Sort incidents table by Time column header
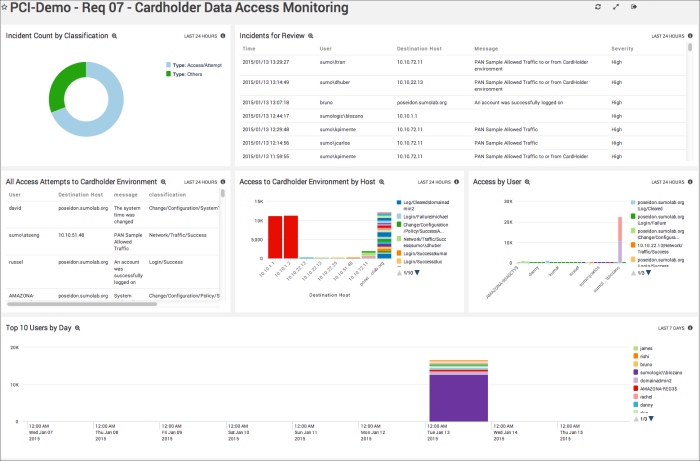The image size is (700, 461). point(249,48)
